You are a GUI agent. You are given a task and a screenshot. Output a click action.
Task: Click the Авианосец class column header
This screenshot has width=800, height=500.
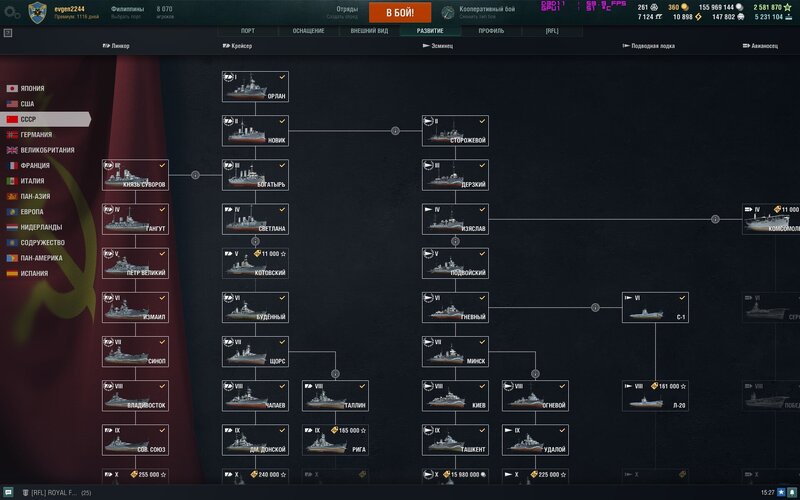pyautogui.click(x=760, y=46)
